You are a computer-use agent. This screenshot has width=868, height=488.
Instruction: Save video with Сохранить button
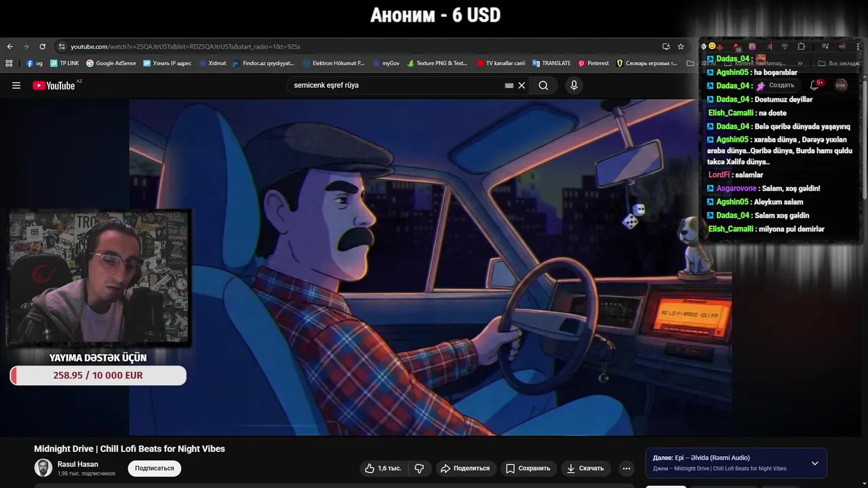[x=528, y=468]
